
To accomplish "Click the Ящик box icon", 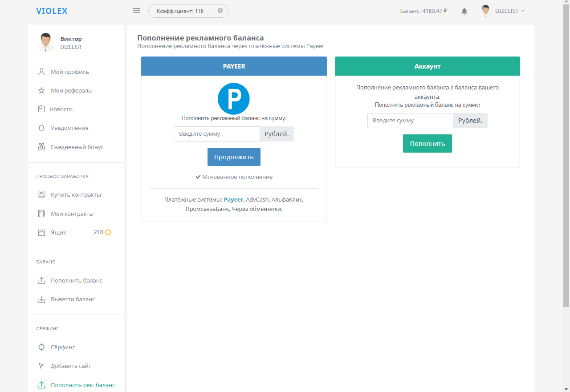I will pyautogui.click(x=41, y=232).
